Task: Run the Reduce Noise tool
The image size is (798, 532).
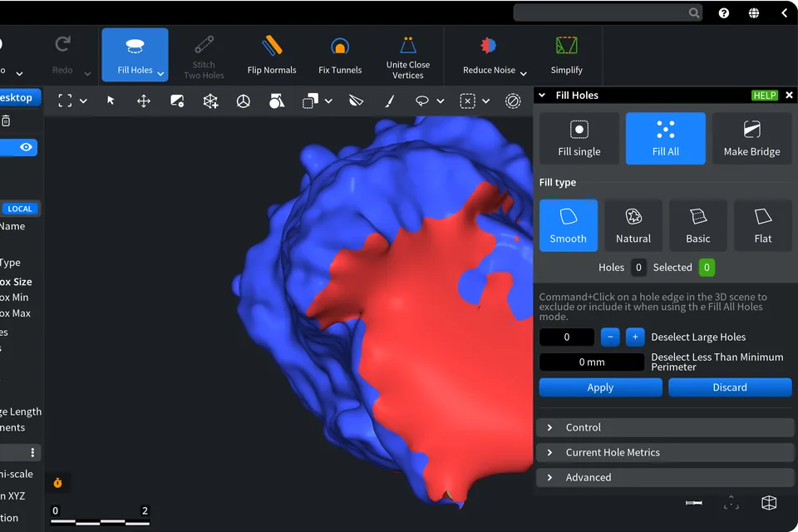Action: [489, 55]
